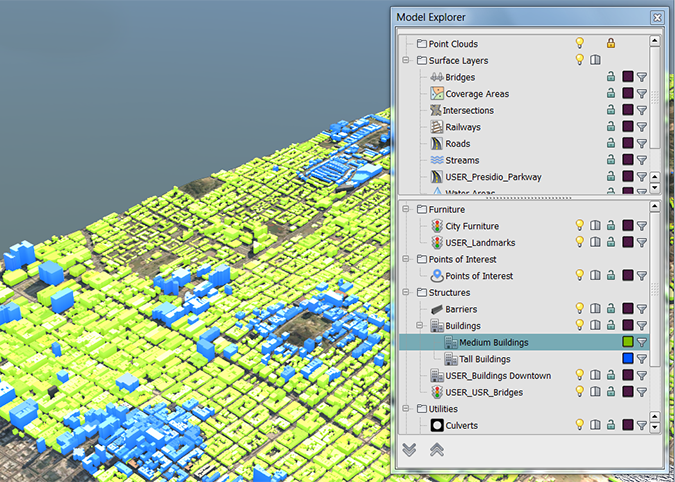Click the Coverage Areas lock icon
Viewport: 675px width, 482px height.
(611, 93)
